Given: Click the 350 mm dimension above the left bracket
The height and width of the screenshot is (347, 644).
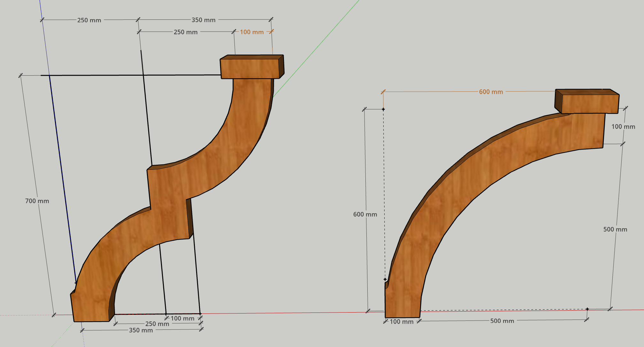Looking at the screenshot, I should (x=203, y=20).
